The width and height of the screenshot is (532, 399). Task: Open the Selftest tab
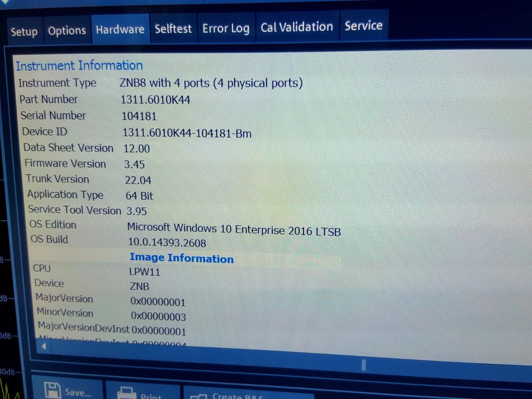tap(173, 29)
